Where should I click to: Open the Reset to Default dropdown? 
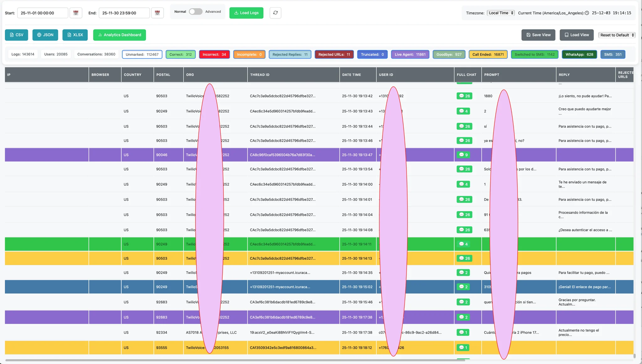coord(617,35)
